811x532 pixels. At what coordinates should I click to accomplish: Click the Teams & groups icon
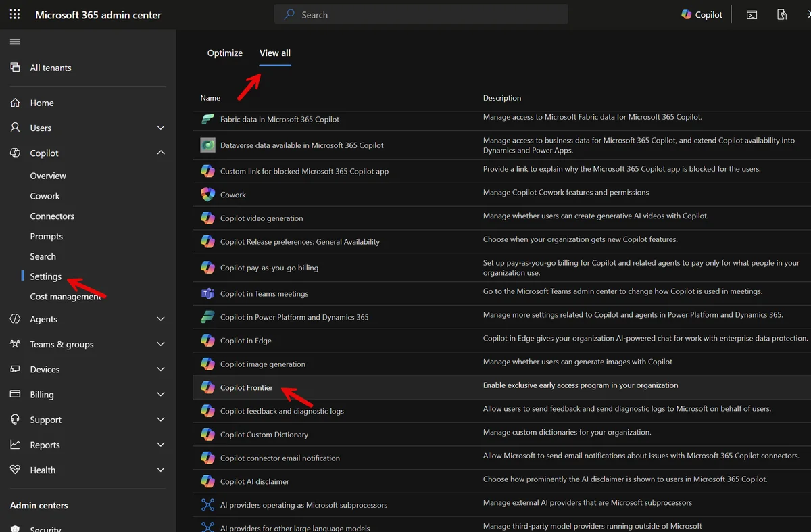point(15,344)
